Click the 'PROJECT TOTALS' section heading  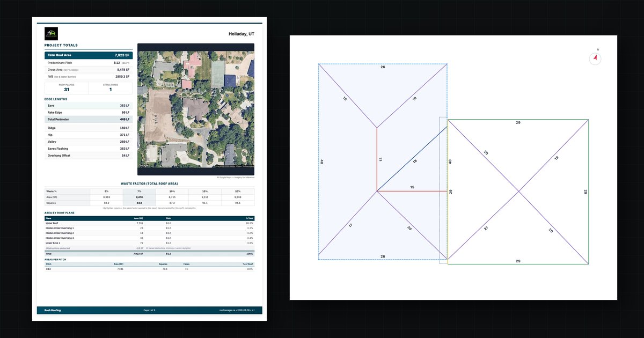pos(61,46)
